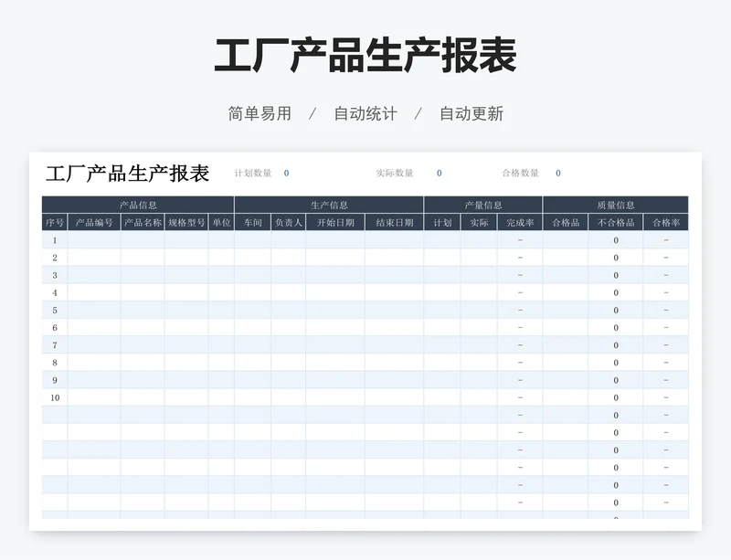Select row number 5 in 序号 column

tap(55, 310)
